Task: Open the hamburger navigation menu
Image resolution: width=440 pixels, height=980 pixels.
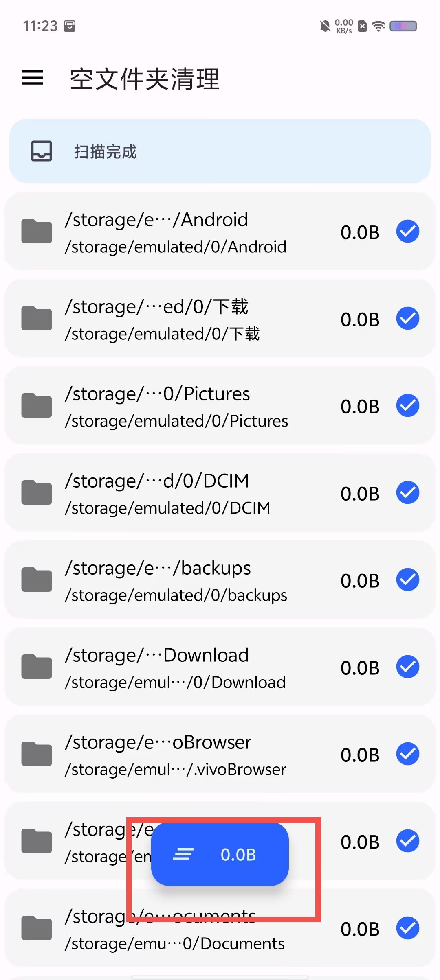Action: (32, 78)
